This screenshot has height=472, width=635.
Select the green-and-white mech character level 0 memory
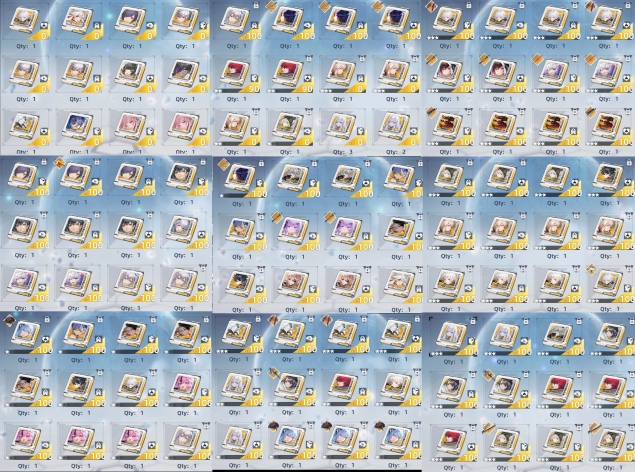(x=25, y=127)
